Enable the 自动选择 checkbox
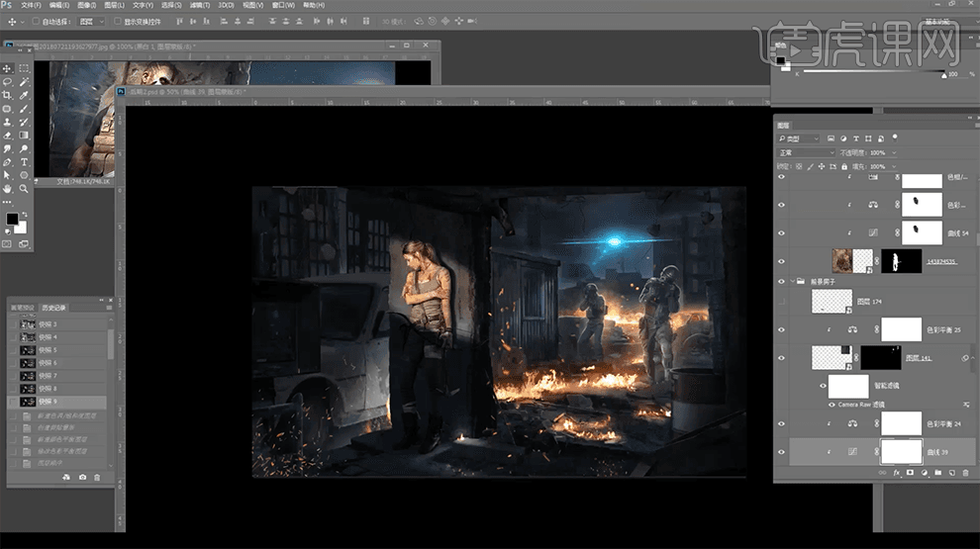The width and height of the screenshot is (980, 549). [x=37, y=21]
